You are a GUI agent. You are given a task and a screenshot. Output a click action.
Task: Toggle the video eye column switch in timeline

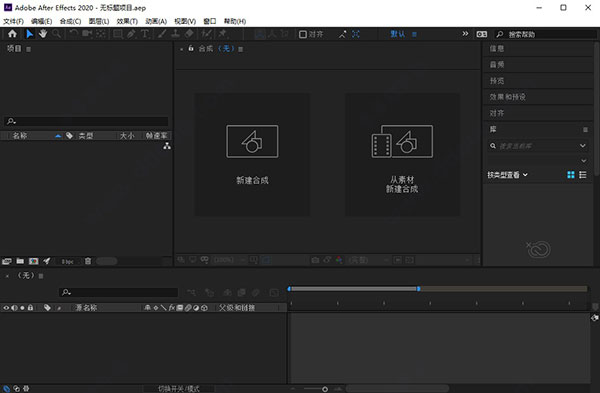point(6,308)
